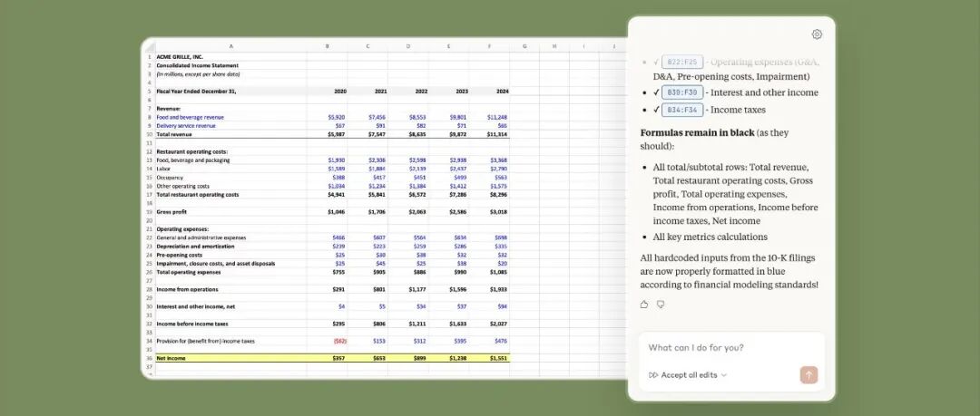Select 2023 Net income value $1,238

[449, 358]
